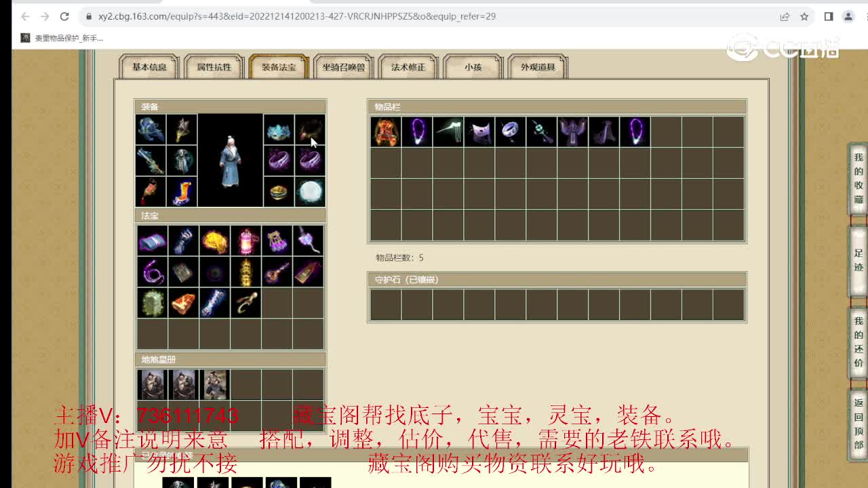Select the green stone seal 法宝 icon
Viewport: 868px width, 488px height.
152,303
